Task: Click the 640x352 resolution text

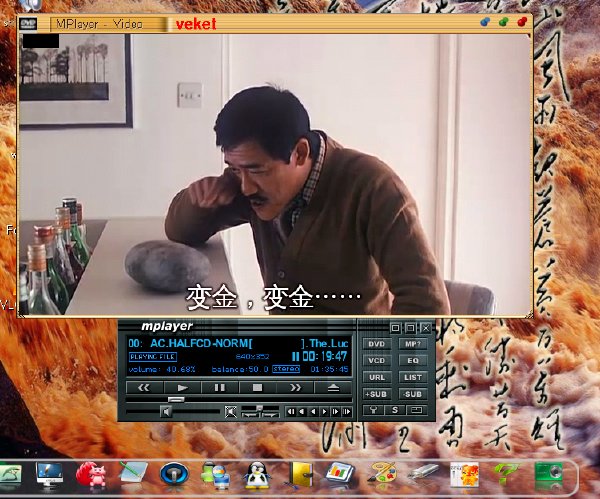Action: click(x=252, y=357)
